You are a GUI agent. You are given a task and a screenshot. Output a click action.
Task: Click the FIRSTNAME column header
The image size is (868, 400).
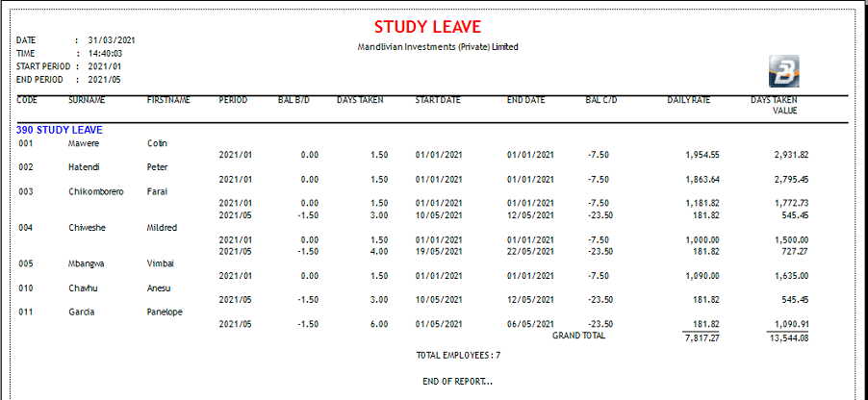click(x=168, y=101)
